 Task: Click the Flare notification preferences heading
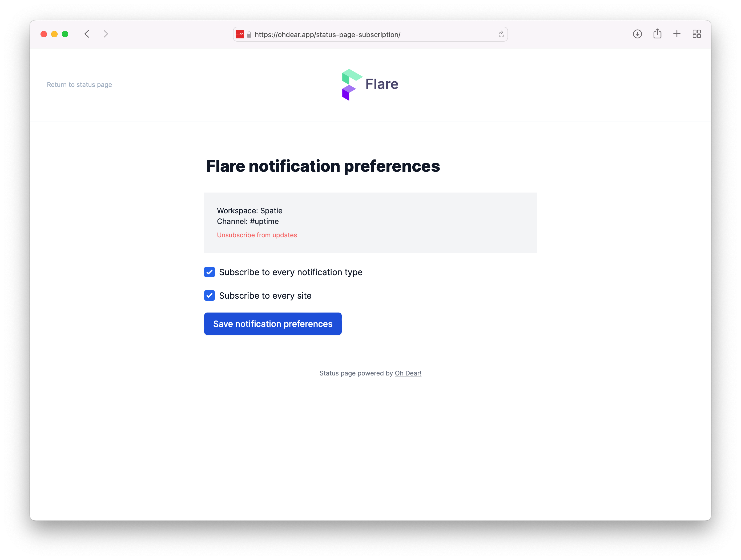pos(323,166)
